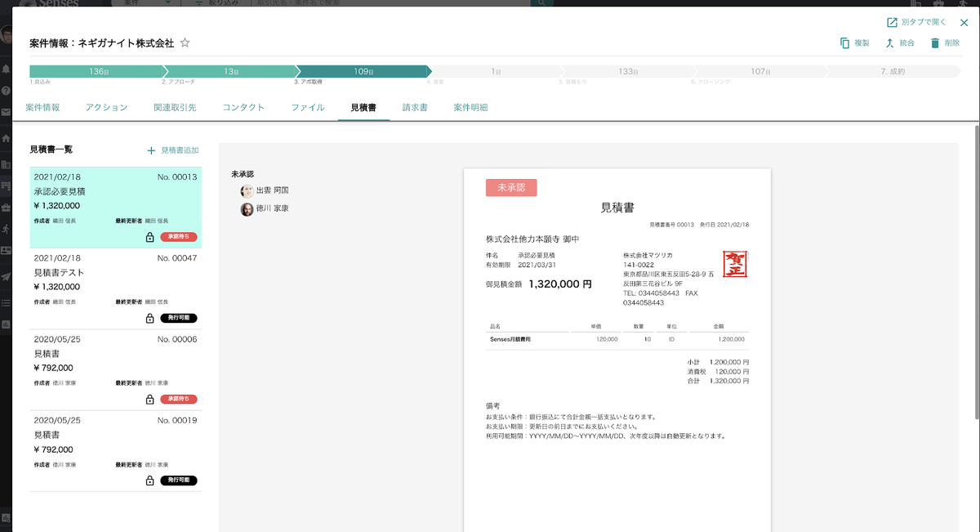Select the 7. 成約 pipeline stage
Image resolution: width=980 pixels, height=532 pixels.
pos(892,71)
